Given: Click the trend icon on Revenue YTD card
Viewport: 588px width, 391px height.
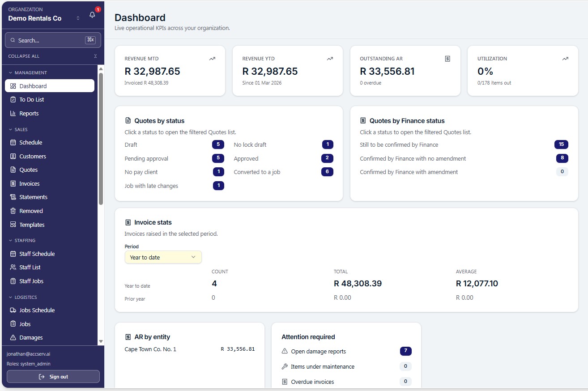Looking at the screenshot, I should point(330,59).
